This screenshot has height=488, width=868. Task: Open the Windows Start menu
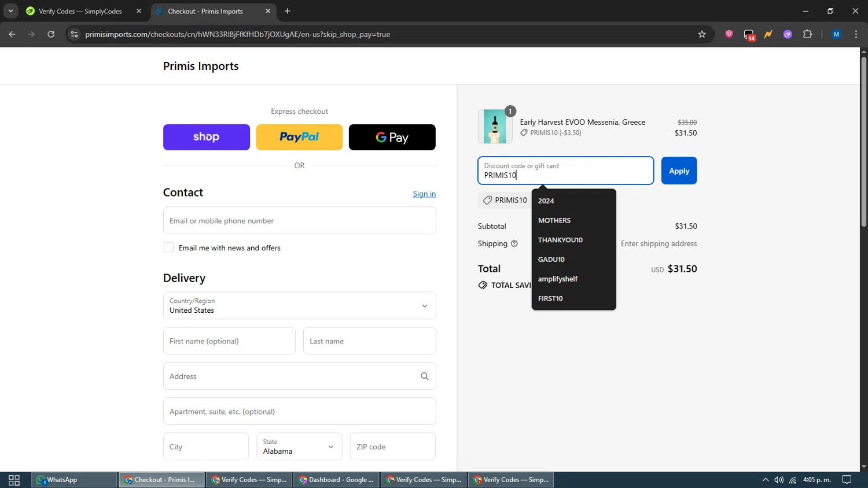[14, 480]
